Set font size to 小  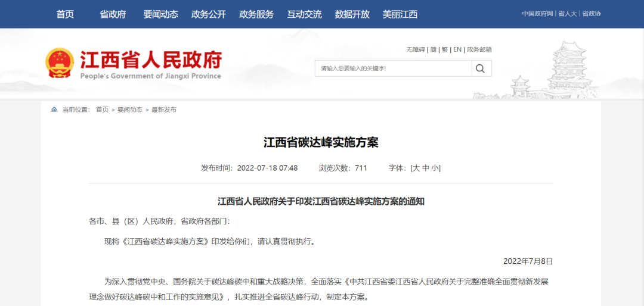(435, 168)
